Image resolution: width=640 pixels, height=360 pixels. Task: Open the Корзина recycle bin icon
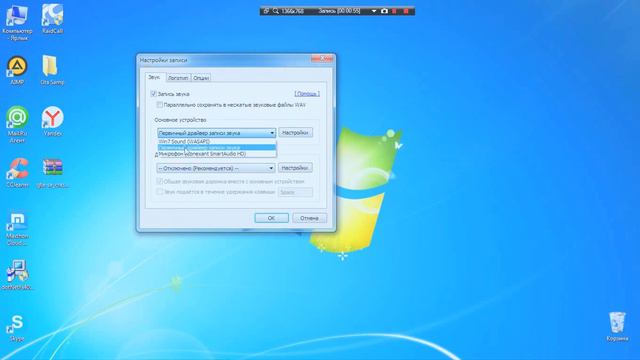617,327
